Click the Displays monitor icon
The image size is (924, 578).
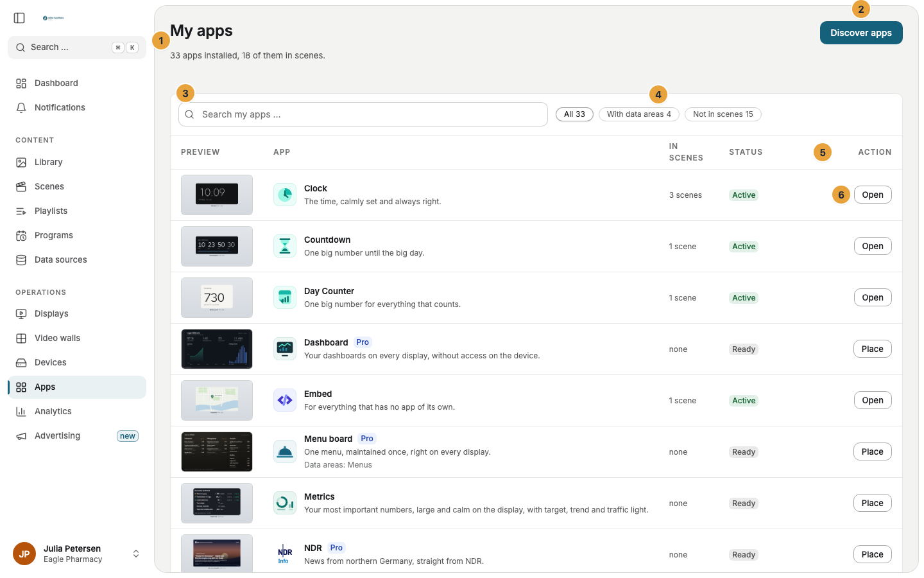click(21, 314)
